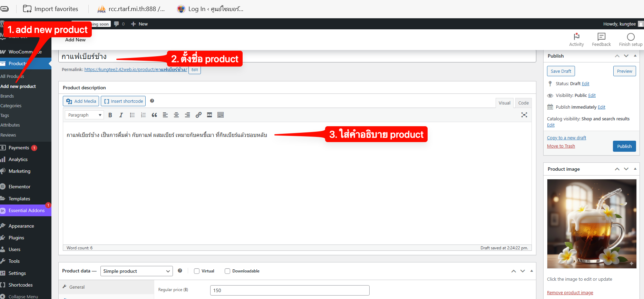The height and width of the screenshot is (299, 644).
Task: Switch to the Code editor tab
Action: (x=523, y=103)
